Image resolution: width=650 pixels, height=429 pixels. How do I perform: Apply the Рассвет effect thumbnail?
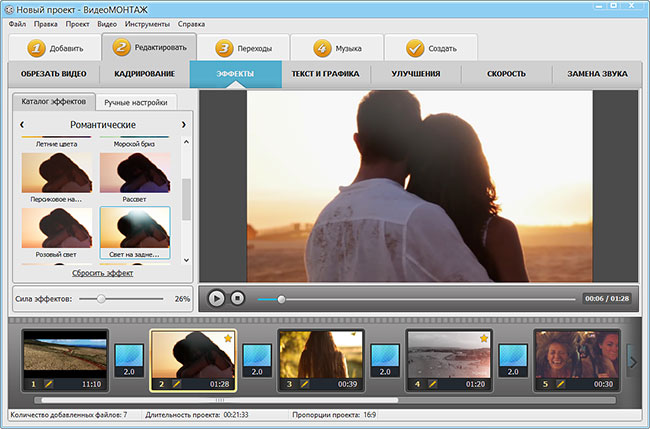(x=135, y=174)
